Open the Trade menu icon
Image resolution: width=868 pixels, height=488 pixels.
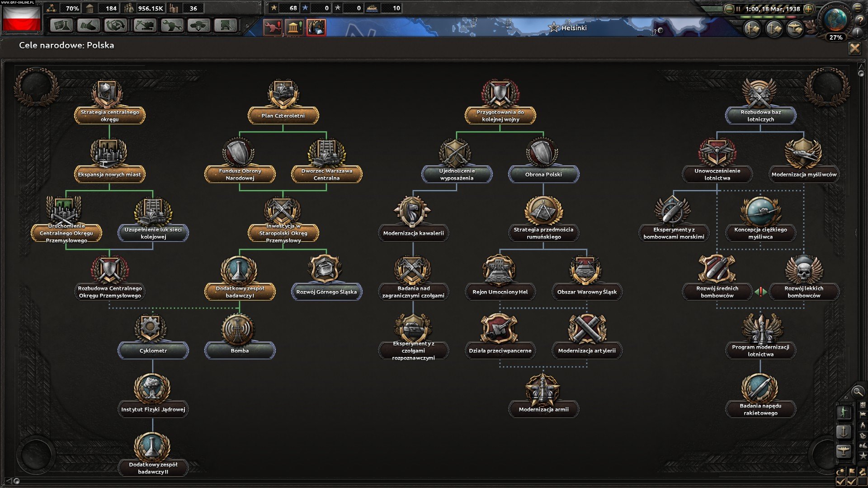point(116,25)
